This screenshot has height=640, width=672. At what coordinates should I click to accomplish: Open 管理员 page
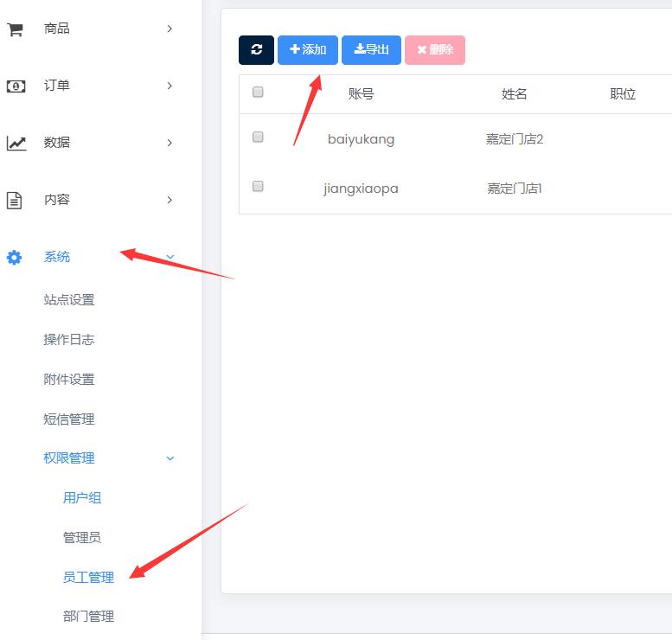pyautogui.click(x=82, y=537)
